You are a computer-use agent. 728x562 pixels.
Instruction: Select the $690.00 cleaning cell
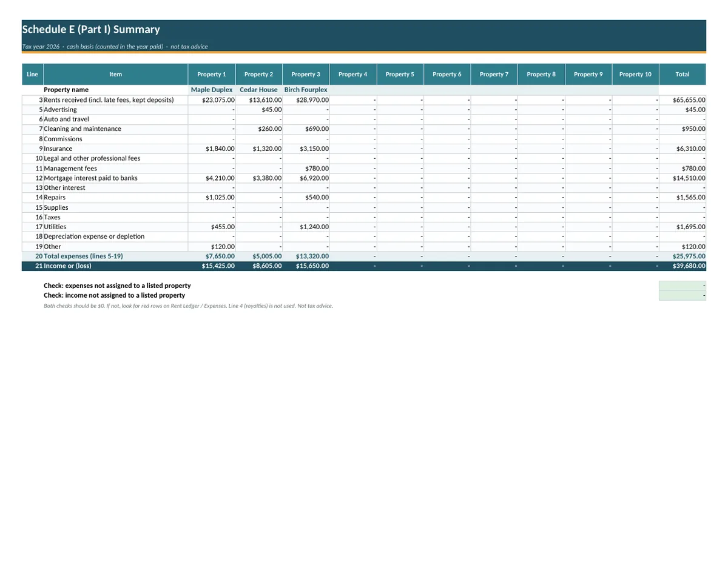click(306, 129)
